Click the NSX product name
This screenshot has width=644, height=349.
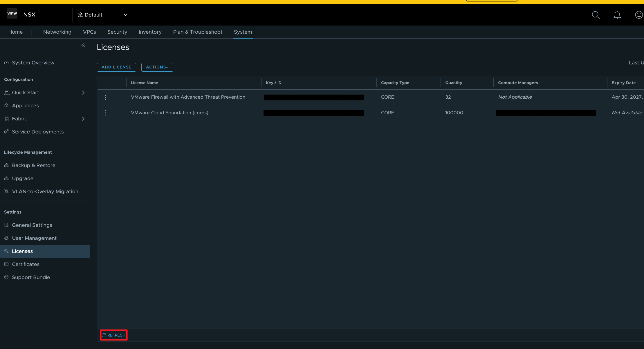click(29, 15)
